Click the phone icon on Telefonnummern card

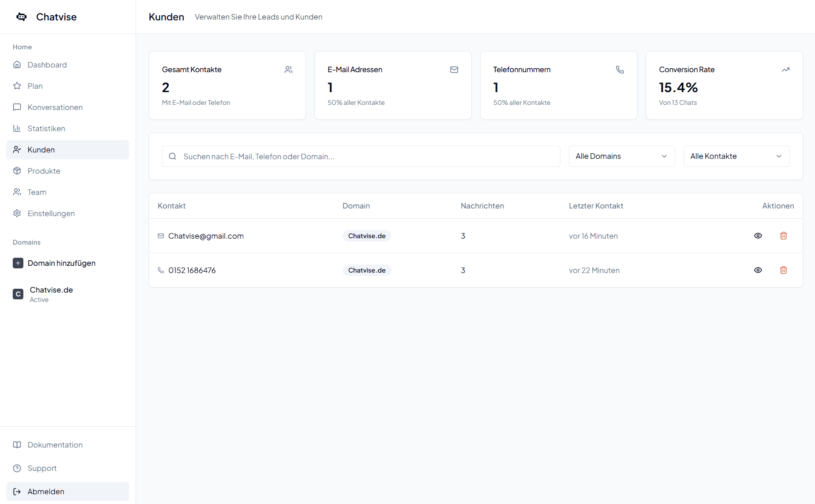point(620,70)
